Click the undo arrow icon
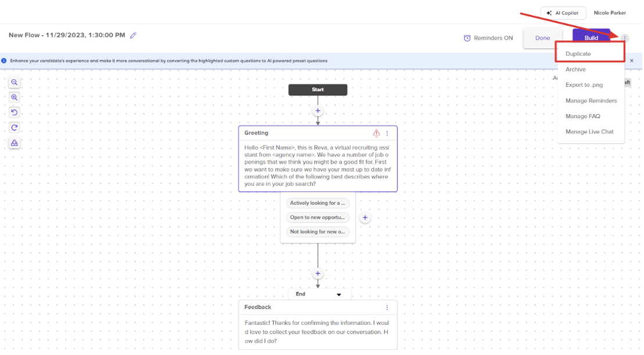Image resolution: width=644 pixels, height=355 pixels. (x=15, y=112)
